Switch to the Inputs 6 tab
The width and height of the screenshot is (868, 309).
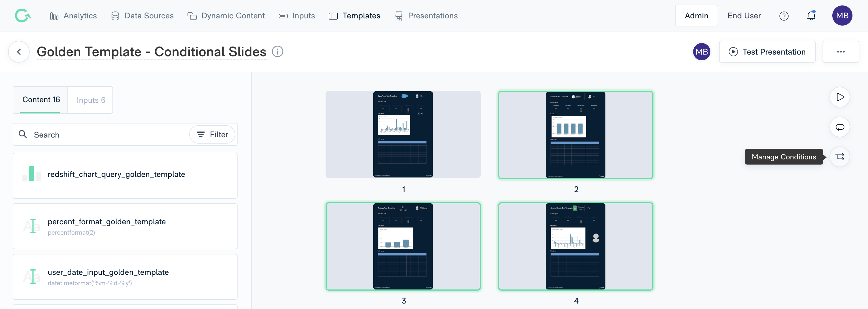91,100
